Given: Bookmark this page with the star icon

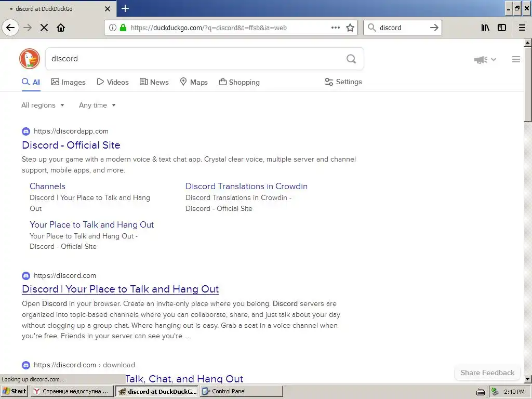Looking at the screenshot, I should [x=350, y=28].
